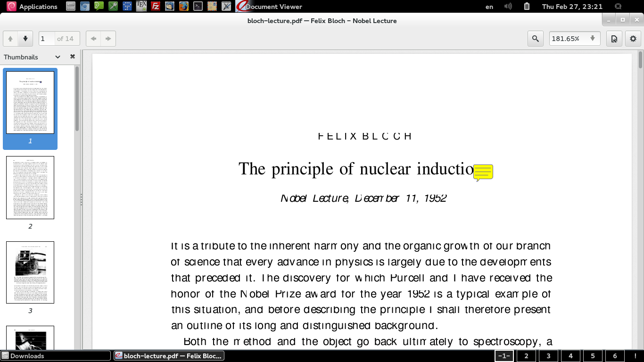
Task: Go to previous page with up arrow
Action: point(10,38)
